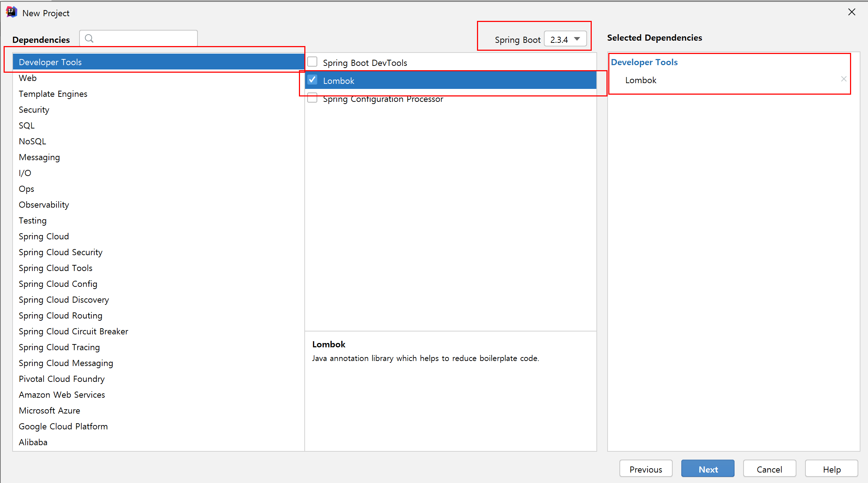Click the Spring Configuration Processor label
This screenshot has width=868, height=483.
[x=383, y=99]
